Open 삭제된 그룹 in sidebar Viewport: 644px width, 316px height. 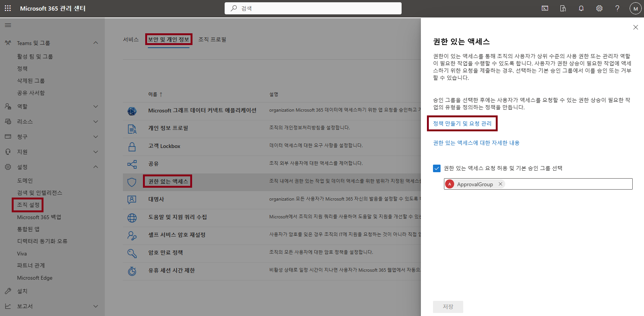coord(31,81)
